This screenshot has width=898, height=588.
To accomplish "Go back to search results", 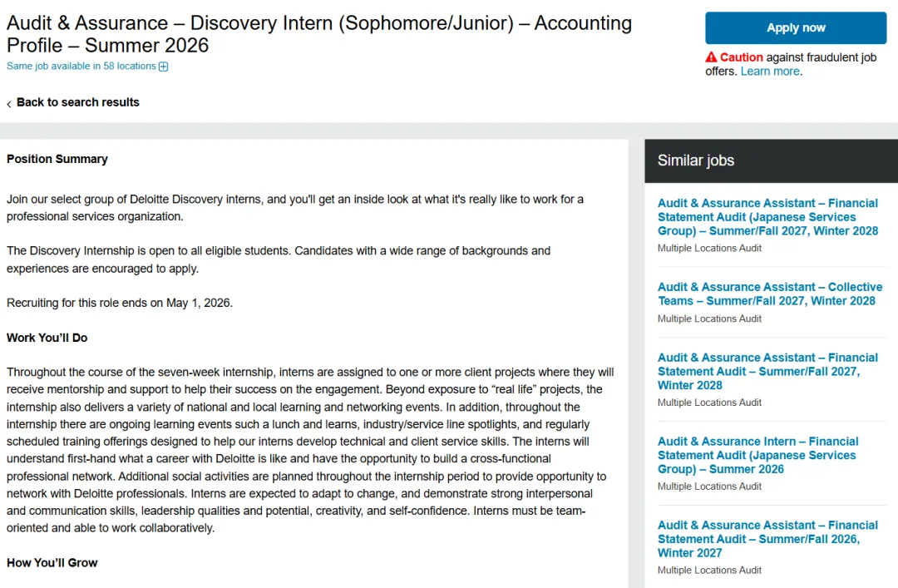I will pyautogui.click(x=78, y=102).
